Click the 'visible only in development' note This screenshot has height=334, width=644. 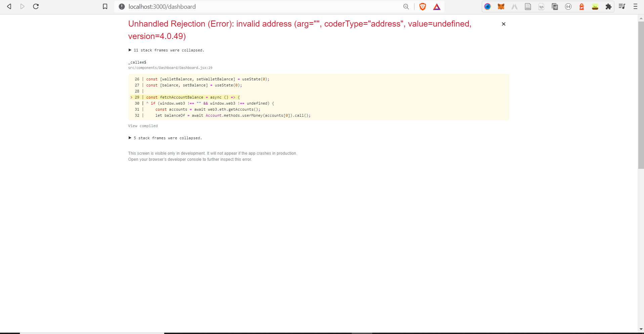(212, 153)
